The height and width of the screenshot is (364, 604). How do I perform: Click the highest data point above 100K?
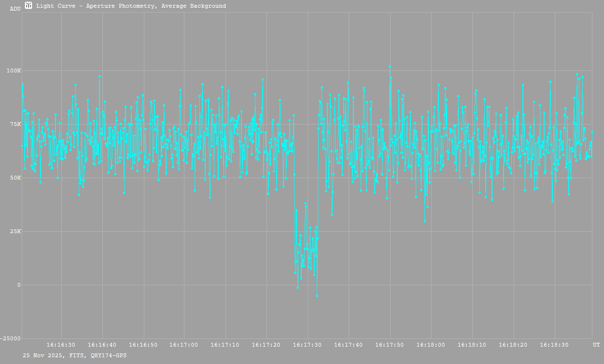(390, 67)
